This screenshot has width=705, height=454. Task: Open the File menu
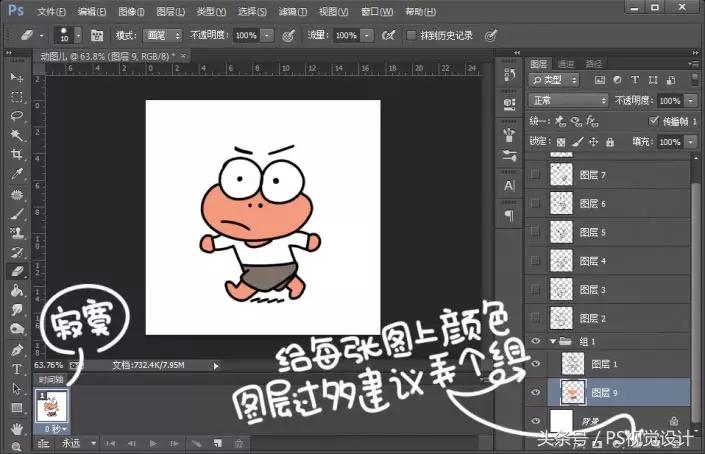[51, 11]
